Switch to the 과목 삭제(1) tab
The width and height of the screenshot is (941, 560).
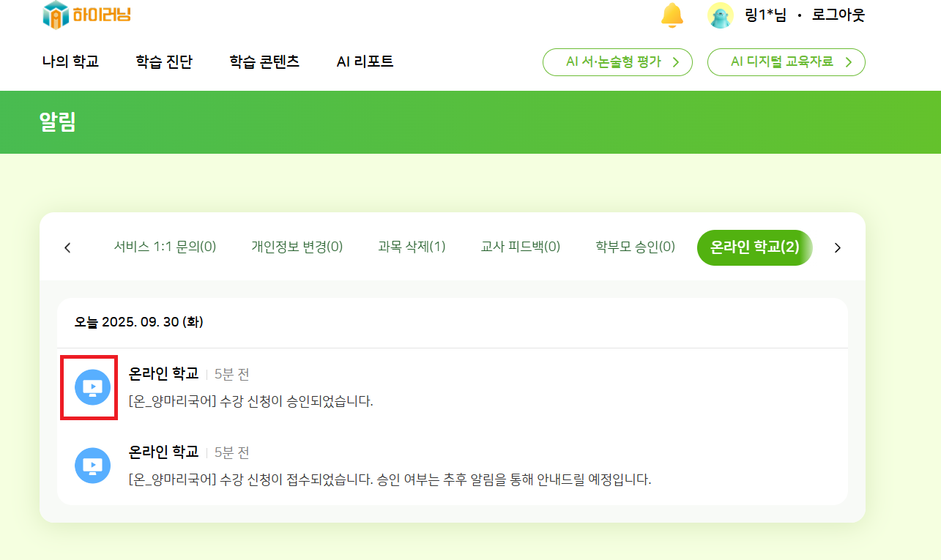(x=412, y=247)
